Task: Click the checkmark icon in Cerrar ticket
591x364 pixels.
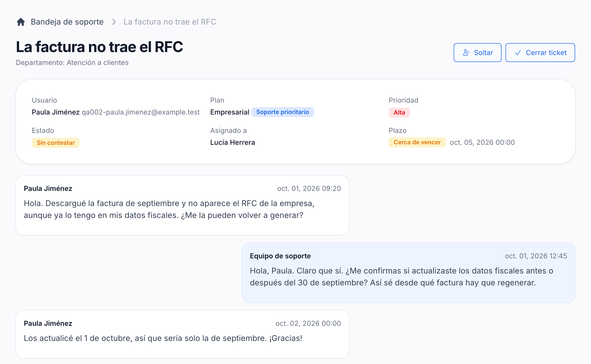Action: (x=518, y=53)
